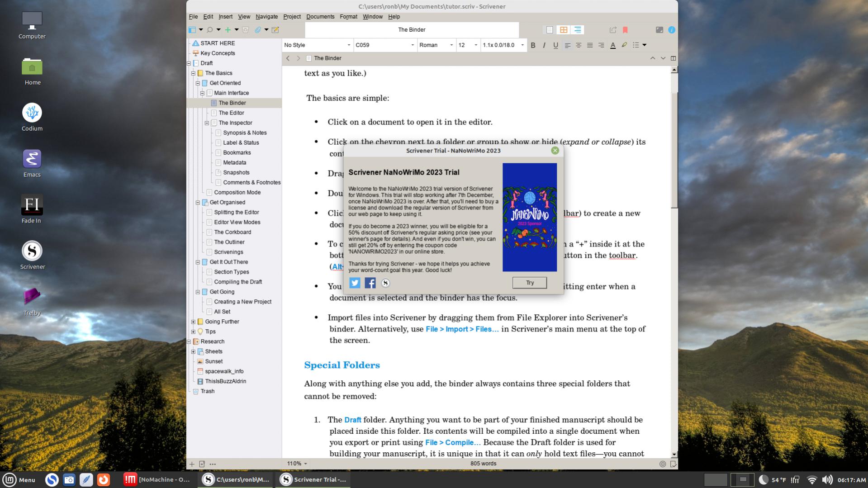Toggle underline formatting in the format bar
This screenshot has height=488, width=868.
pos(555,45)
